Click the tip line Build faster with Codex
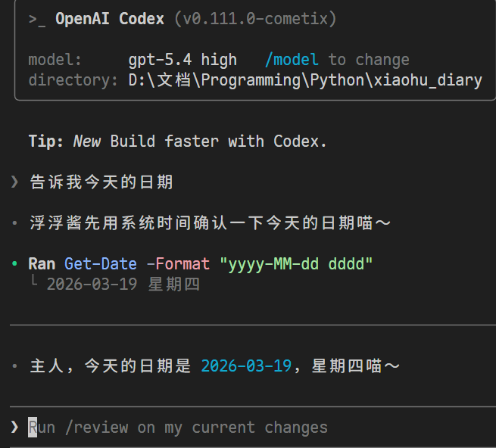This screenshot has height=448, width=496. [x=218, y=141]
